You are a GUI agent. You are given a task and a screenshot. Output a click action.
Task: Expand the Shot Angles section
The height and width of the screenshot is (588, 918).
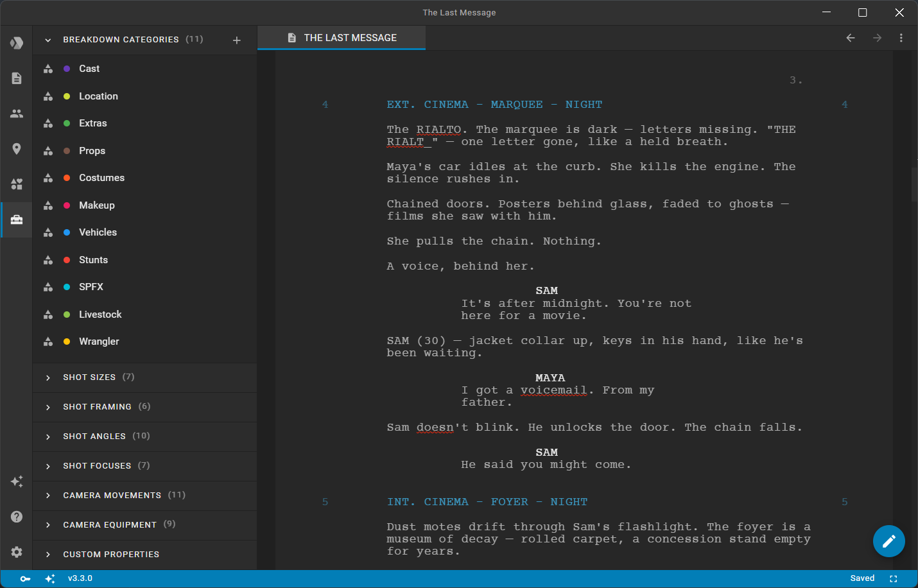tap(48, 437)
